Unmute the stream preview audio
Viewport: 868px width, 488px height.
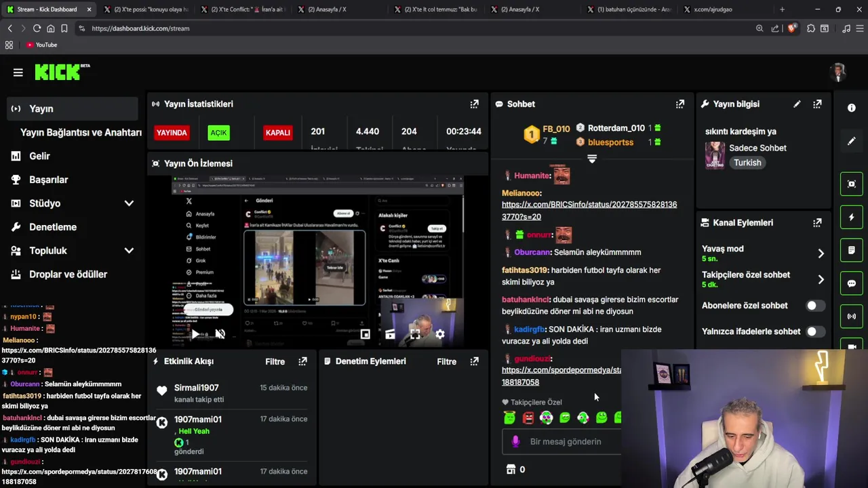tap(220, 333)
